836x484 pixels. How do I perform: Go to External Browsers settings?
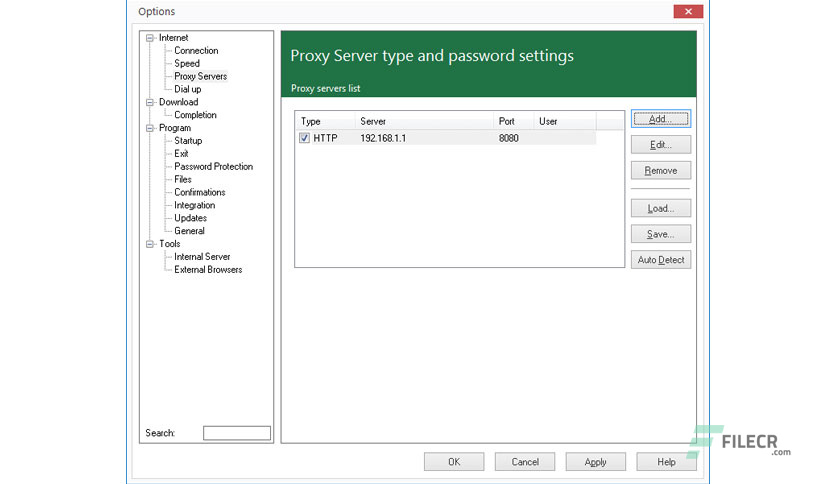click(208, 270)
